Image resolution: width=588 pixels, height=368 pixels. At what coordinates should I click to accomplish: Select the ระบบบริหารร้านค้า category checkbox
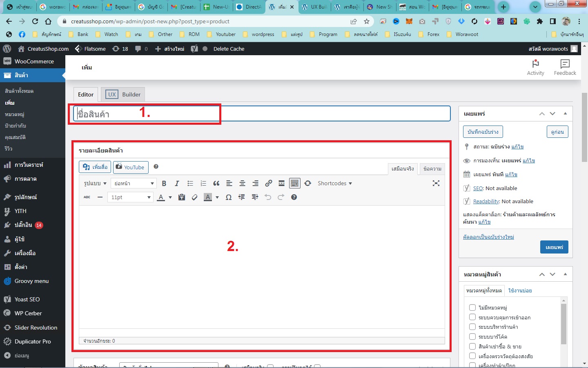pyautogui.click(x=472, y=327)
